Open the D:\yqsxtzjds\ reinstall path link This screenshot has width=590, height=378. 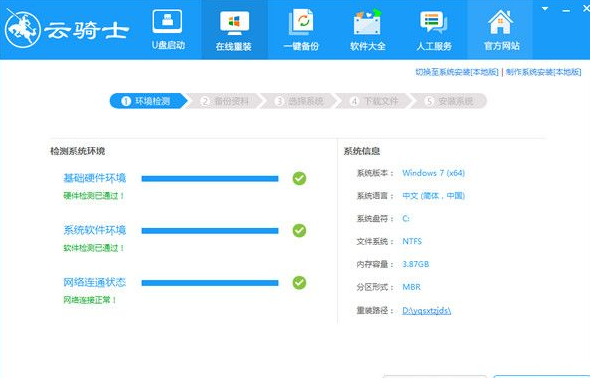tap(426, 310)
